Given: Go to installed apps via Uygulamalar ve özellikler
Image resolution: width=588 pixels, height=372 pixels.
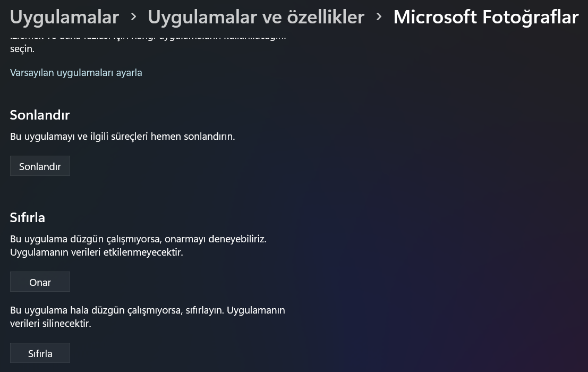Looking at the screenshot, I should (256, 16).
